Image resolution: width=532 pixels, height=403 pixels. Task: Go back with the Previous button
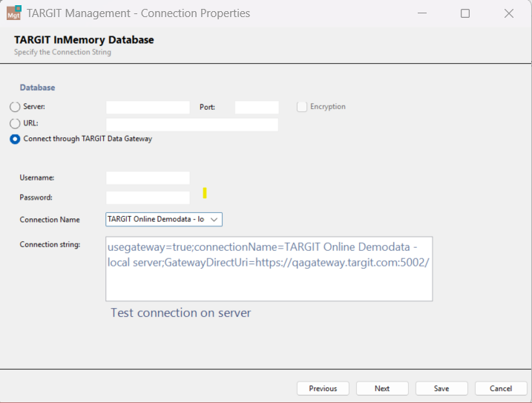point(323,388)
